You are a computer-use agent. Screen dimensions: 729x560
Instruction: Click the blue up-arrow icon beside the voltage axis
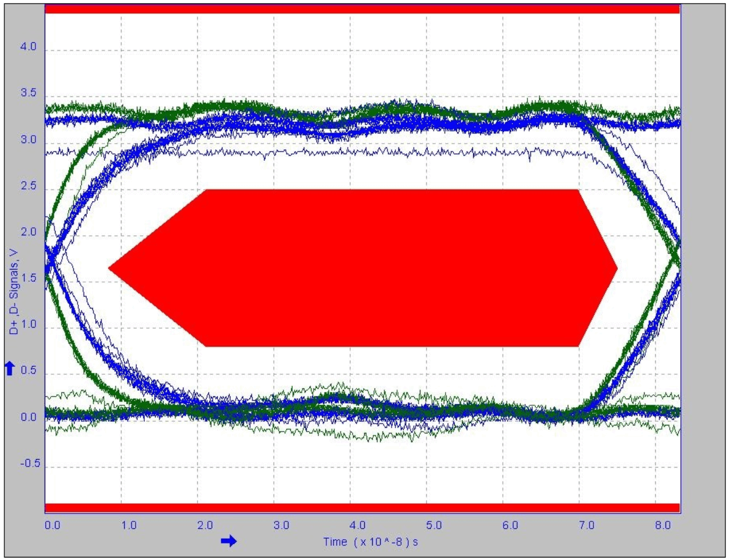[x=9, y=367]
